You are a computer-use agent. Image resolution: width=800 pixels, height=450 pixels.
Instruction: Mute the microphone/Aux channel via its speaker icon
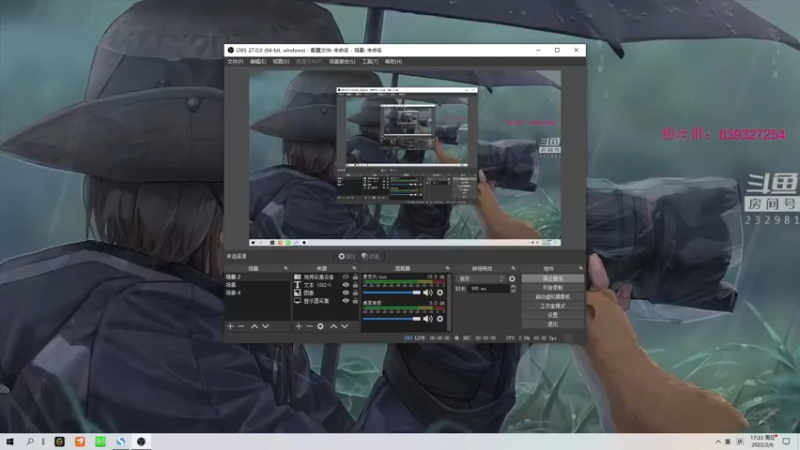(428, 292)
